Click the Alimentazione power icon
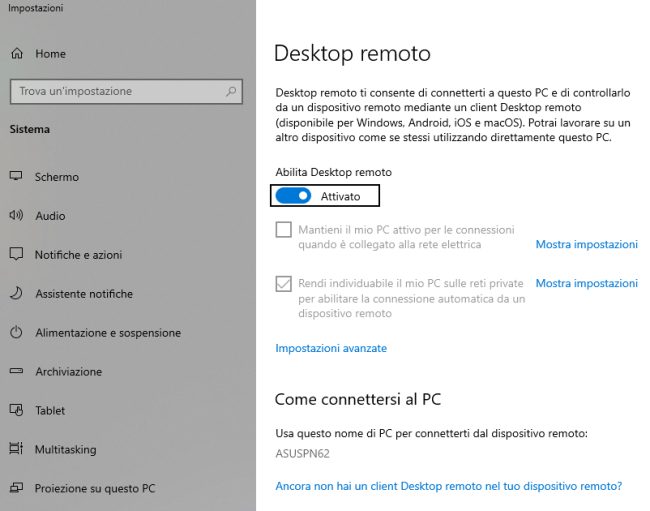This screenshot has height=511, width=650. click(x=16, y=332)
